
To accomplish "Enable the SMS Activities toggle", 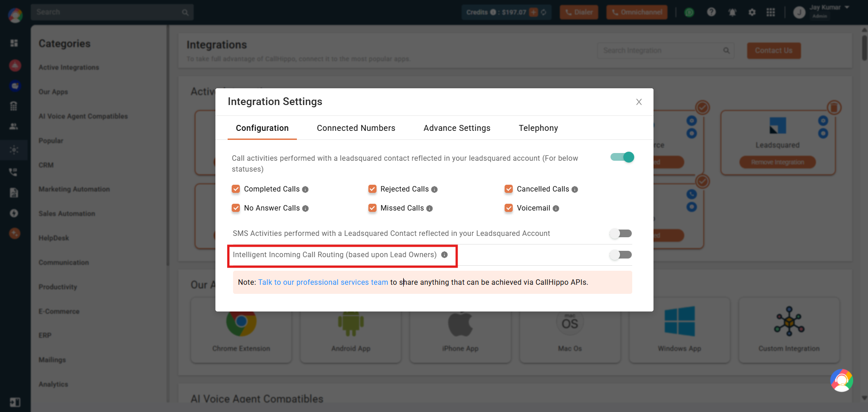I will coord(620,234).
